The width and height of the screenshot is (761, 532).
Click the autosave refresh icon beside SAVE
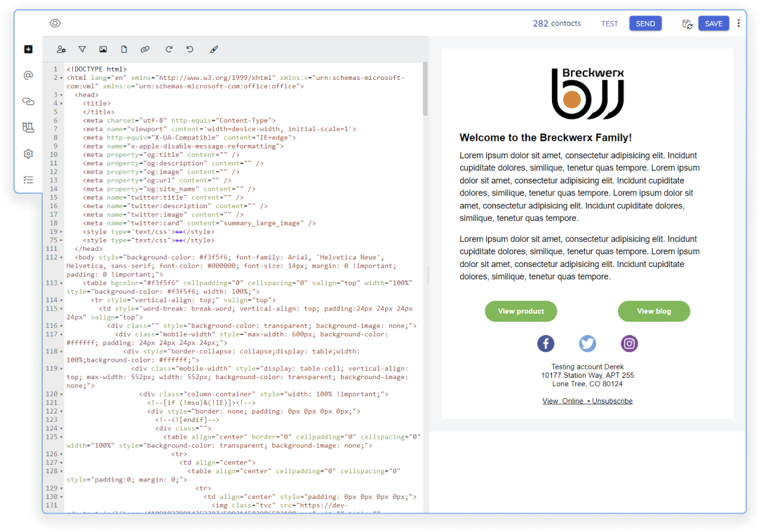coord(687,24)
